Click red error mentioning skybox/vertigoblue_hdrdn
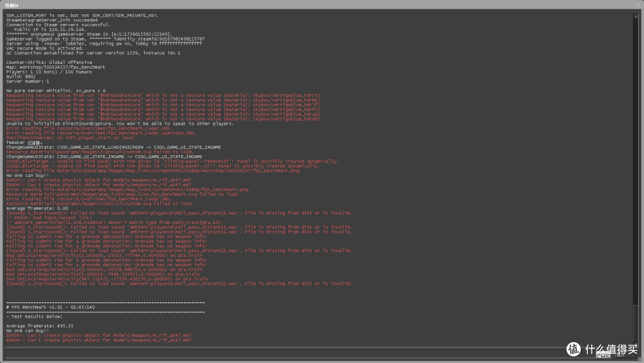 [163, 119]
